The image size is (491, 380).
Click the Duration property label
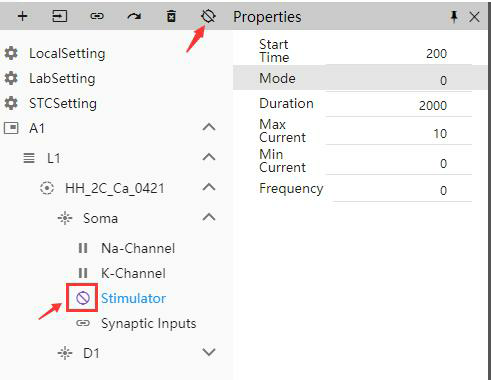tap(286, 103)
